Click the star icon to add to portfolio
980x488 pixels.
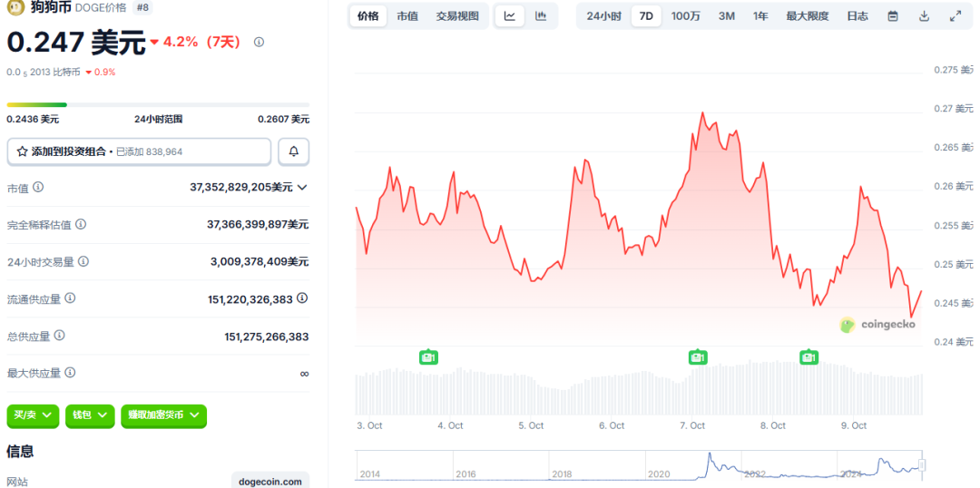pos(22,151)
